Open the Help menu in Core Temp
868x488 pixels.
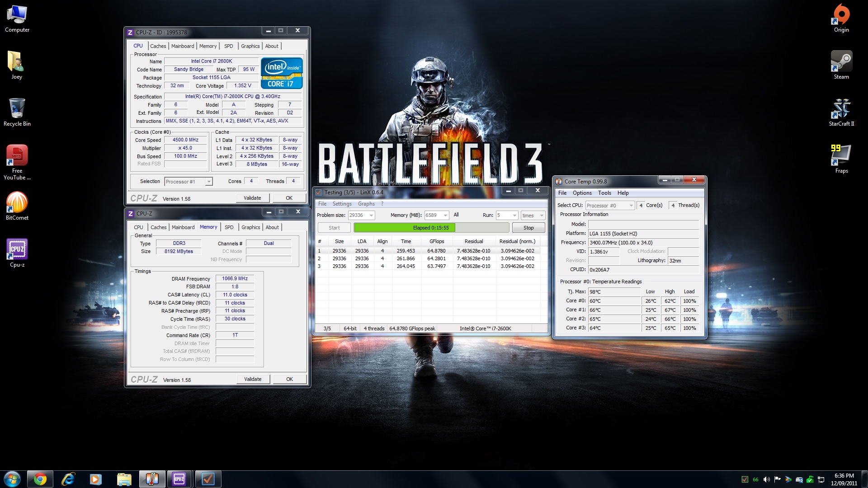point(623,193)
